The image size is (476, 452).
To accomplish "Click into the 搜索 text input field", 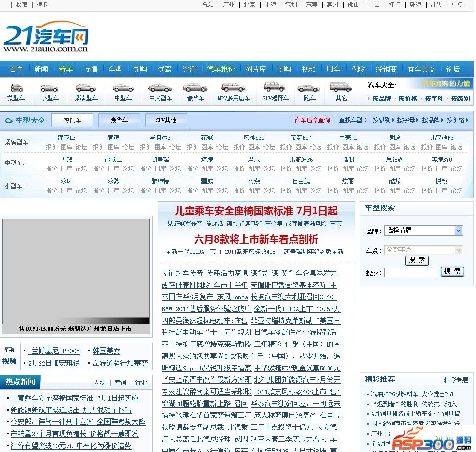I will [411, 273].
